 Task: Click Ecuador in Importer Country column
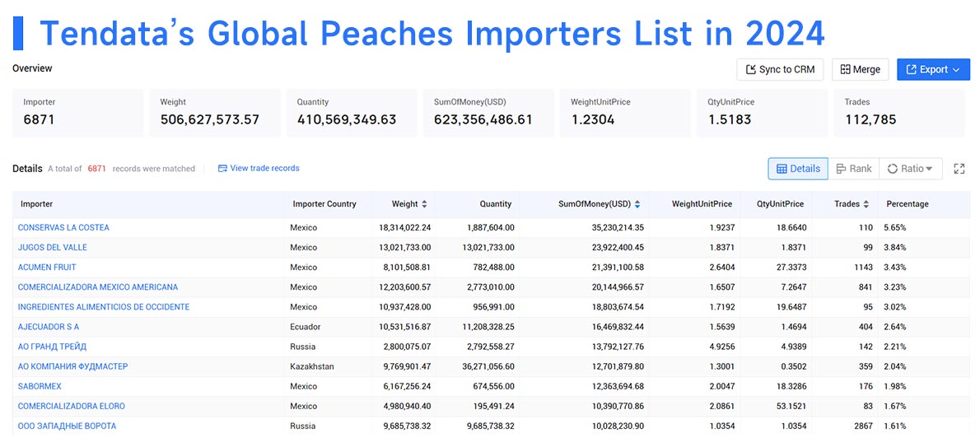(306, 327)
